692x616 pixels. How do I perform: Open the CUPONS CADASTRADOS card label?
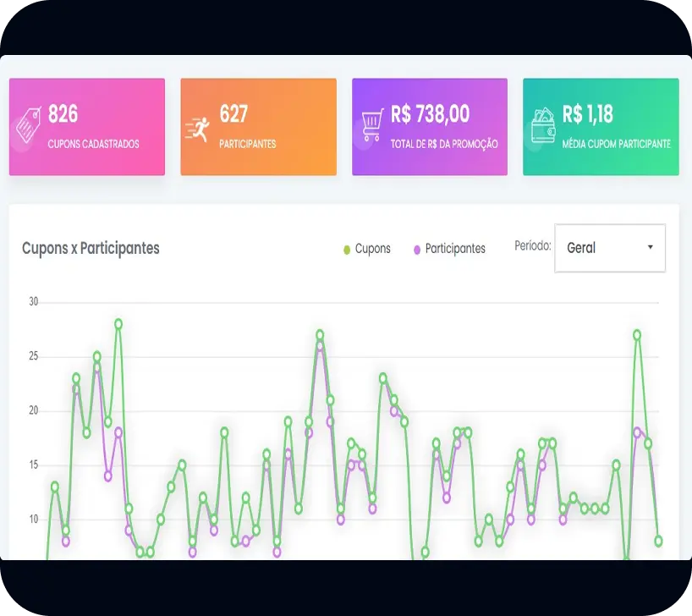point(93,144)
